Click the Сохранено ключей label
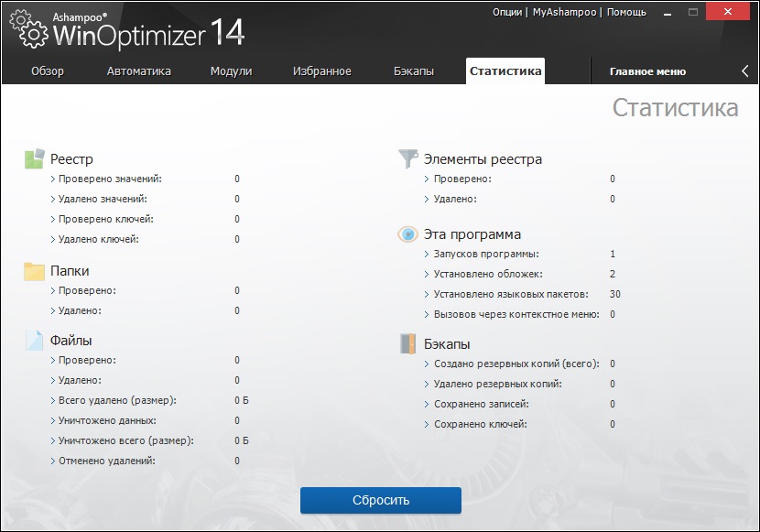The width and height of the screenshot is (760, 532). coord(481,425)
